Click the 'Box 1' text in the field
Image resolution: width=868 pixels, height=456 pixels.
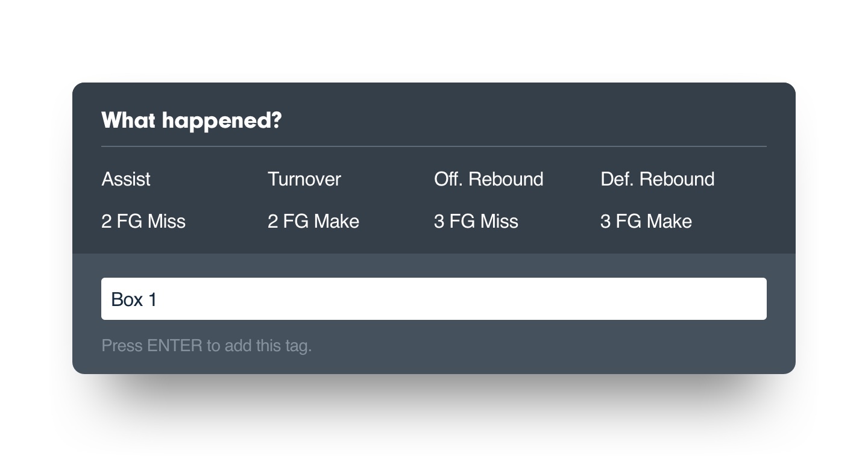tap(134, 299)
